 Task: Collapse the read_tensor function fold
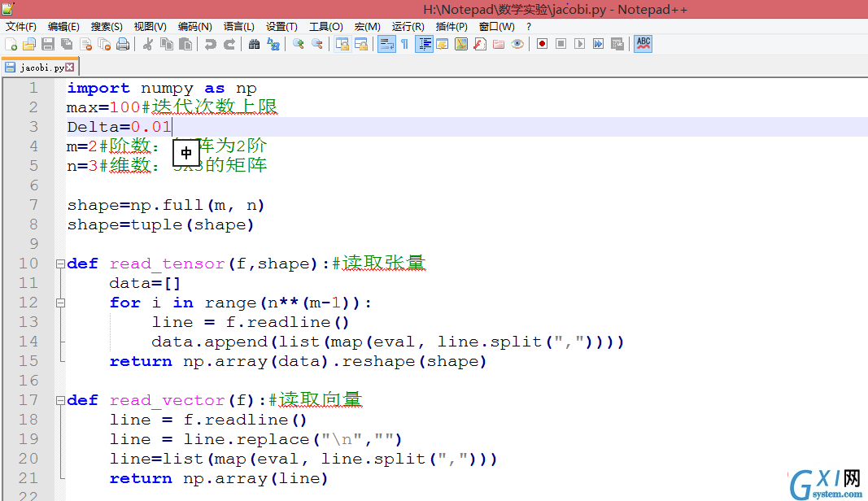[x=60, y=264]
